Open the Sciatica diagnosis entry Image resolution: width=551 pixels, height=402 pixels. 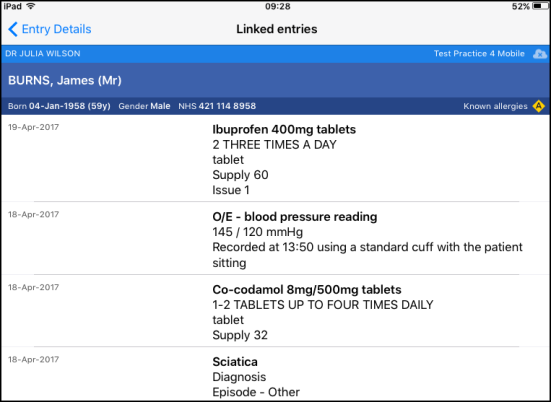click(x=276, y=374)
